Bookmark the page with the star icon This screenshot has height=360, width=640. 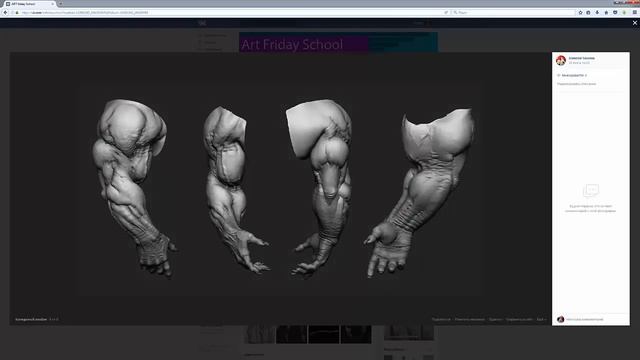pos(580,13)
